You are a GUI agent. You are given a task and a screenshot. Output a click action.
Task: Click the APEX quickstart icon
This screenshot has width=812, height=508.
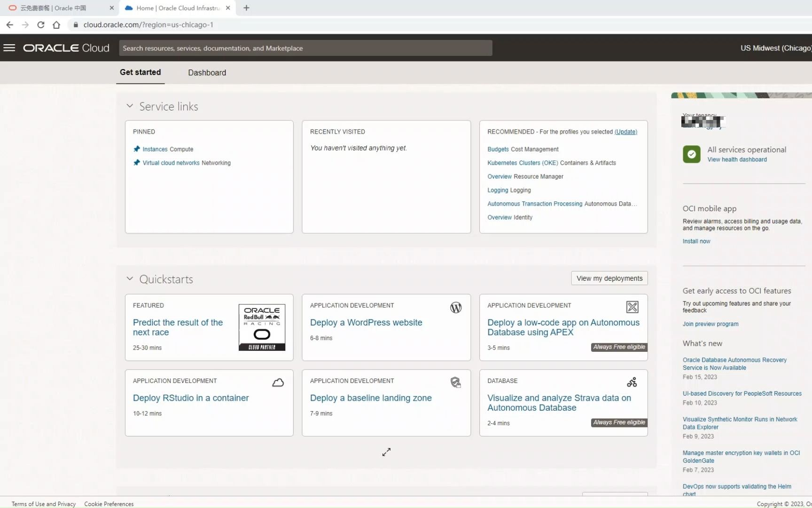[x=632, y=307]
